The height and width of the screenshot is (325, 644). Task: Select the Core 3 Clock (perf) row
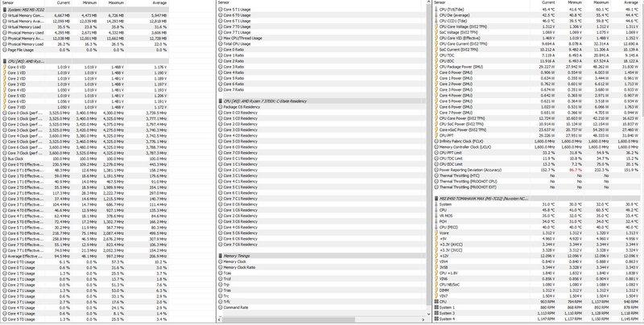click(x=85, y=130)
